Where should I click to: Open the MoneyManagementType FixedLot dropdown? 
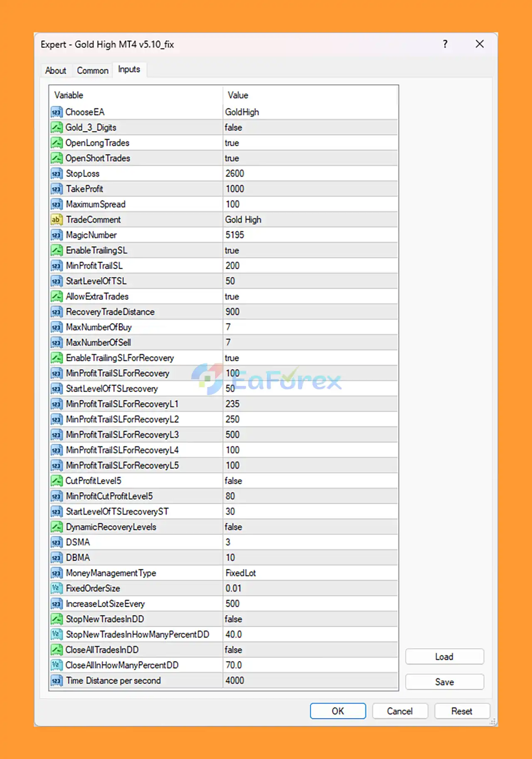click(310, 573)
